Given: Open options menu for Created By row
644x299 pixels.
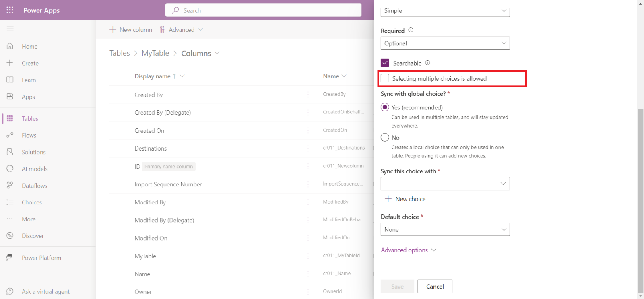Looking at the screenshot, I should (x=308, y=95).
